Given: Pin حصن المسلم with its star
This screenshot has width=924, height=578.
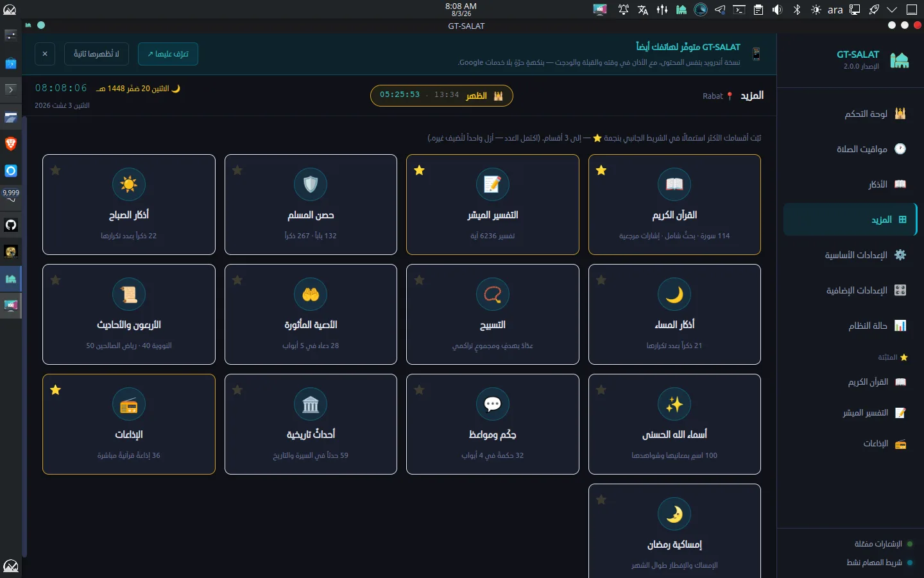Looking at the screenshot, I should 237,170.
